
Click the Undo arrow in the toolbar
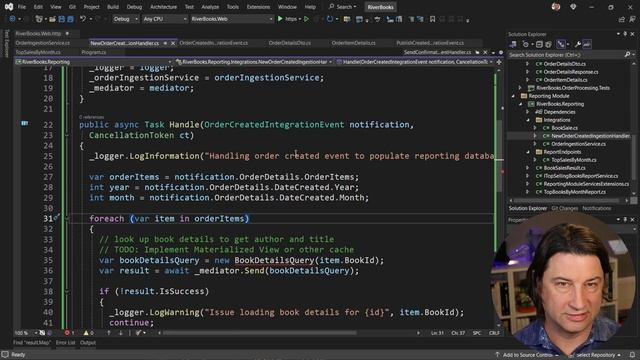pos(83,19)
